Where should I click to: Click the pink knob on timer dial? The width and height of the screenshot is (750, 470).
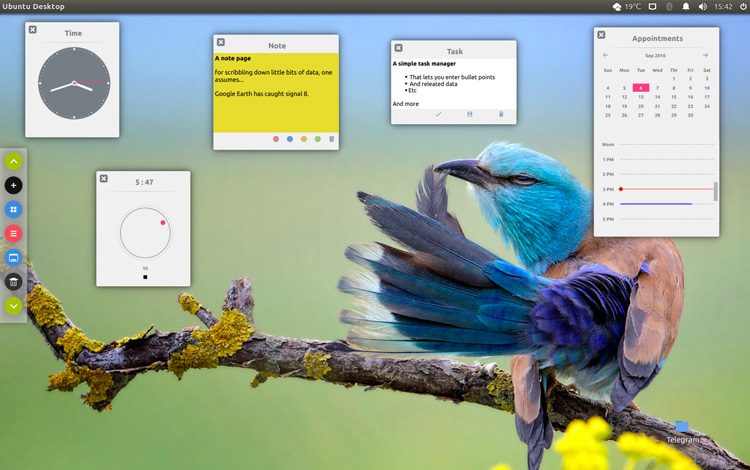click(x=163, y=223)
